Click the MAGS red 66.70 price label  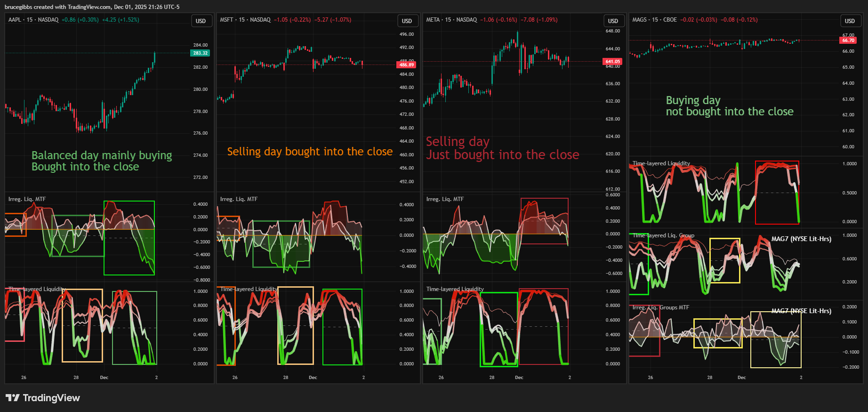848,40
